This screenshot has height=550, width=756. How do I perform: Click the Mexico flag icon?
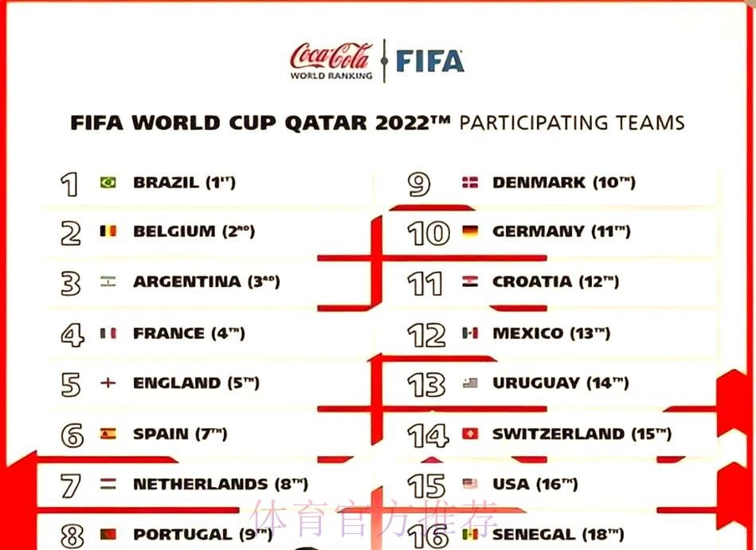[470, 333]
